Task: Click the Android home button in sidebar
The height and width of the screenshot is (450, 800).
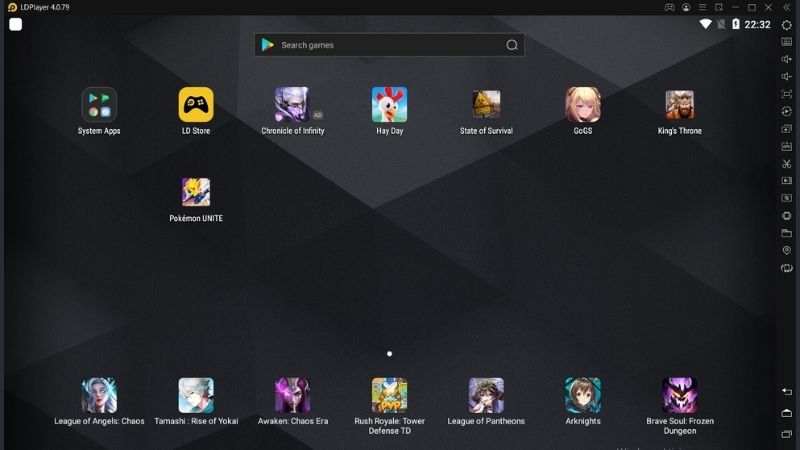Action: (x=787, y=413)
